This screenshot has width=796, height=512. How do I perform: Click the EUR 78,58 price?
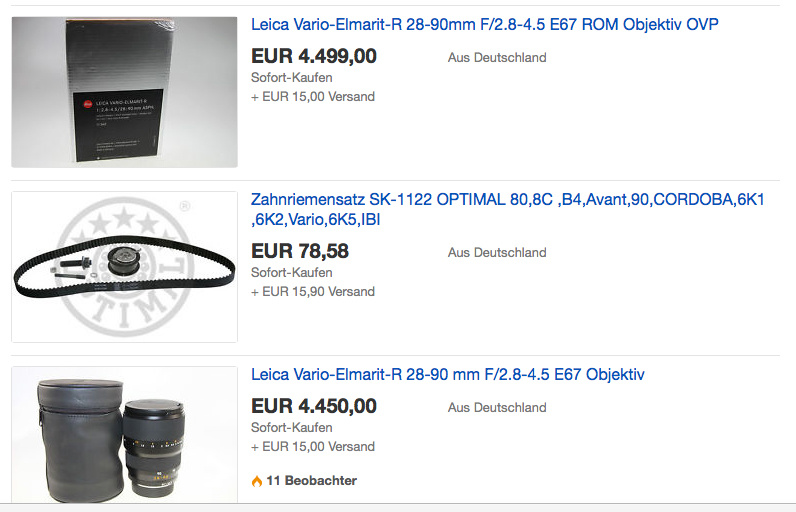(x=299, y=251)
